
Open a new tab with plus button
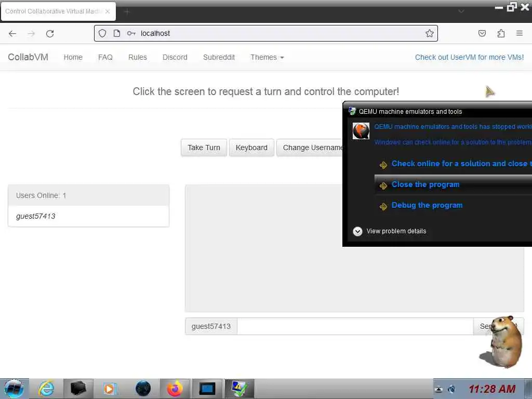[127, 12]
